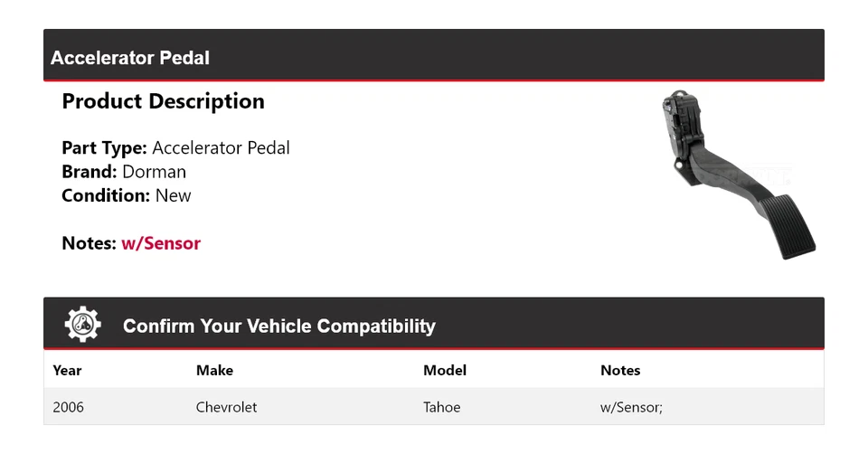Screen dimensions: 868x454
Task: Click the bold Part Type label
Action: (x=104, y=147)
